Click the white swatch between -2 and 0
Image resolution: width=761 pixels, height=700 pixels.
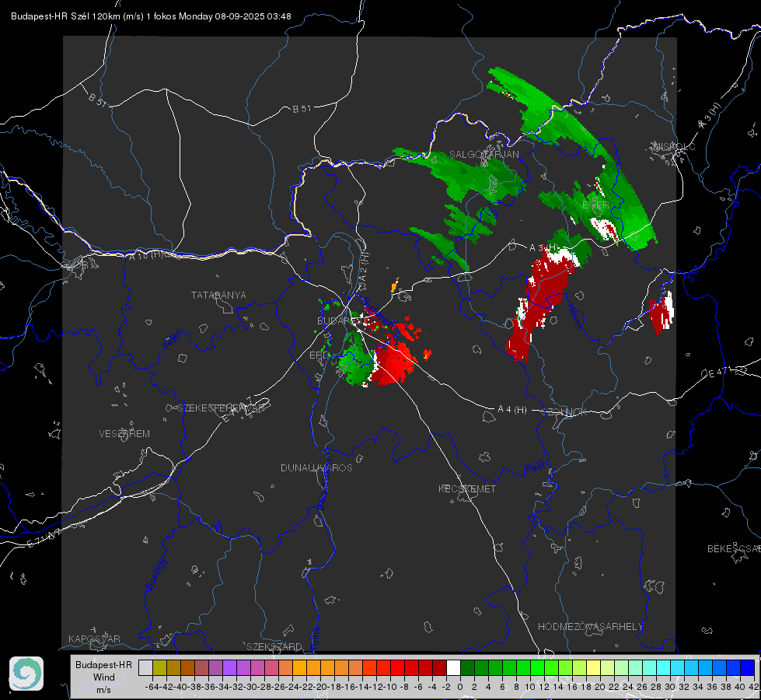453,667
